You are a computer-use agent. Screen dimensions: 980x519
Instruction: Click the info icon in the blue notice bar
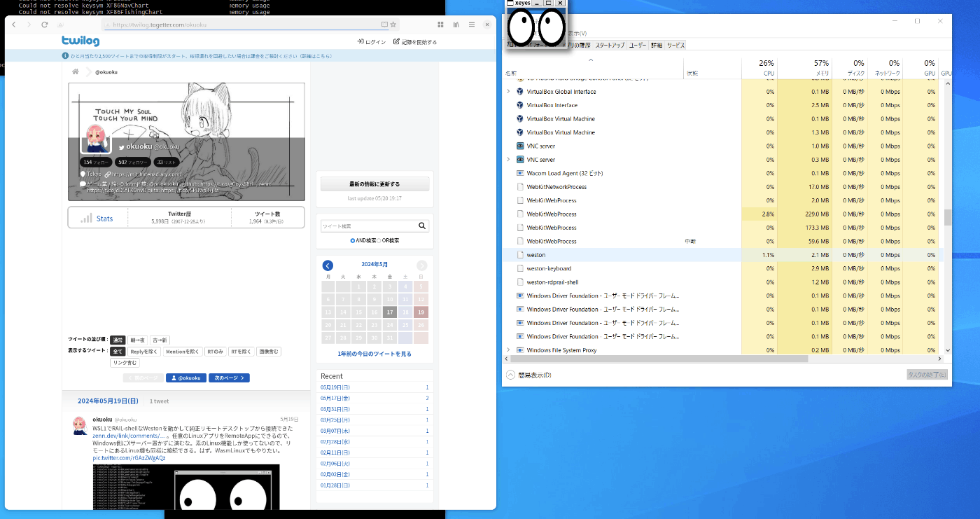65,55
